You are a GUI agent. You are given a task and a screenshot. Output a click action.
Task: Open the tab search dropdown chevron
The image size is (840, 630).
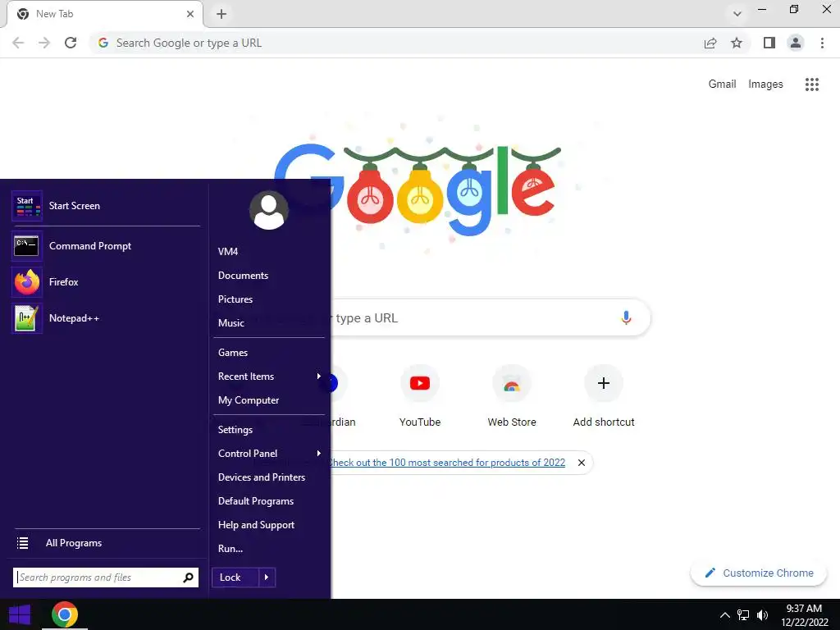[737, 14]
